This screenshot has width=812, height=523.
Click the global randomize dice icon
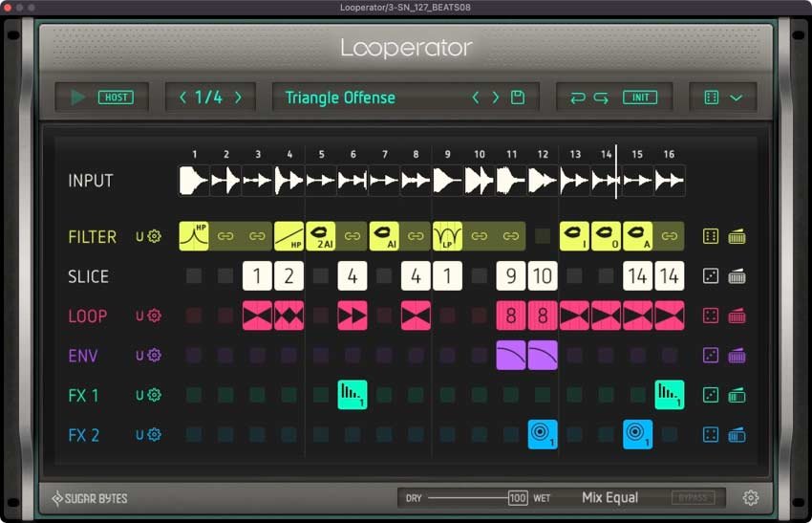coord(712,98)
